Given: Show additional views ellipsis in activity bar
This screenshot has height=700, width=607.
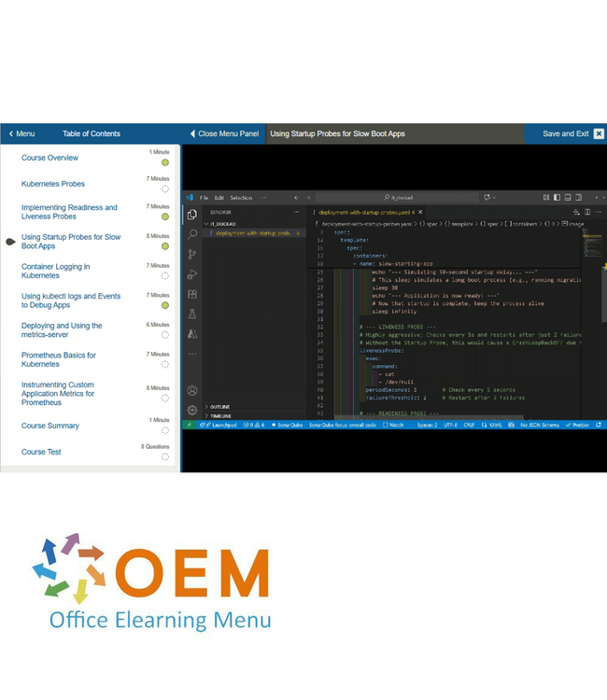Looking at the screenshot, I should point(192,354).
